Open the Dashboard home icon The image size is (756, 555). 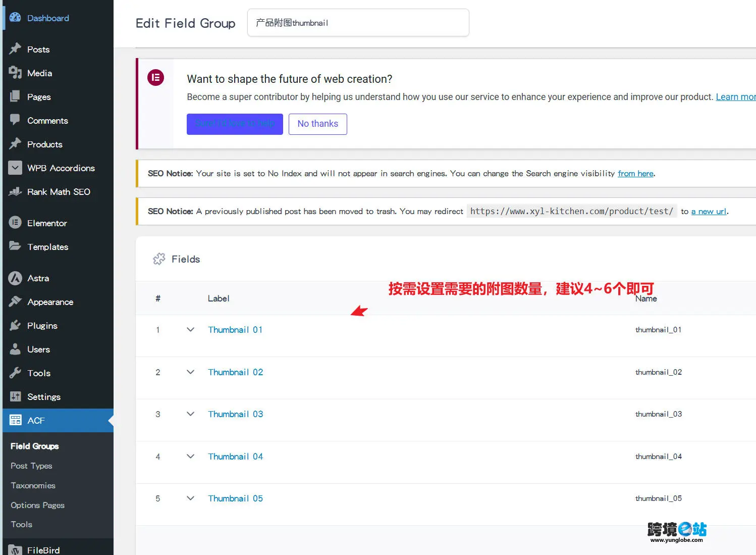tap(15, 18)
